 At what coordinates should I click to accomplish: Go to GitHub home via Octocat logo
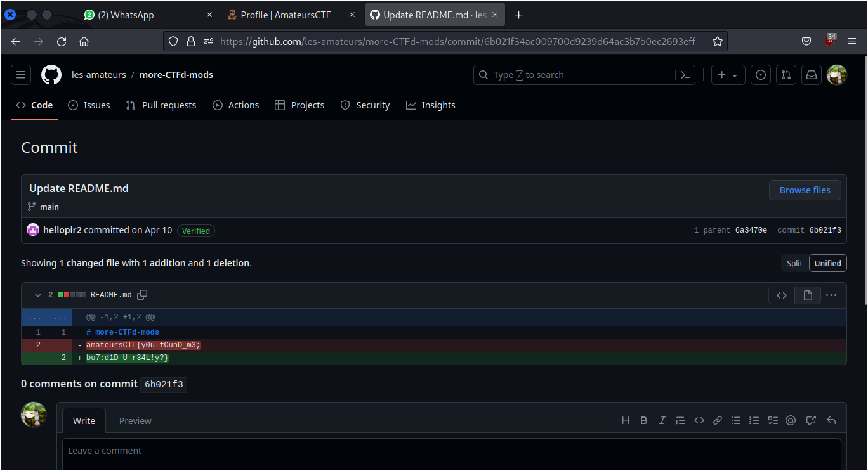coord(51,75)
